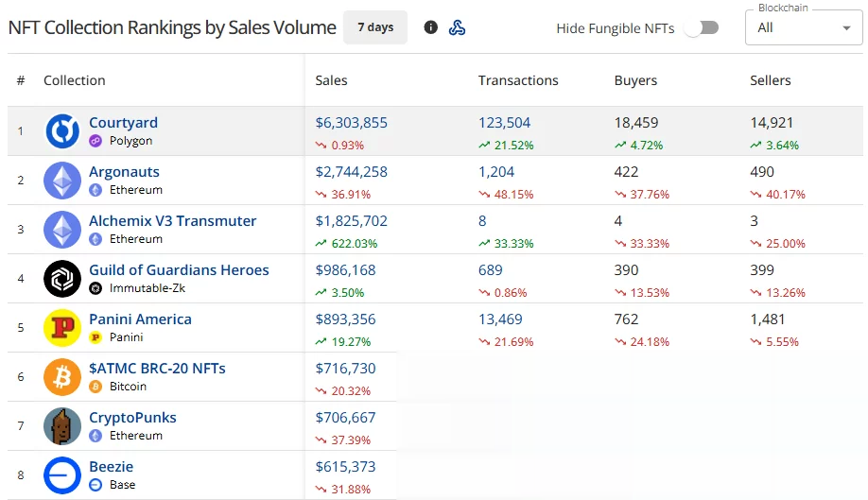Open the Alchemix V3 Transmuter link
The image size is (868, 500).
173,220
